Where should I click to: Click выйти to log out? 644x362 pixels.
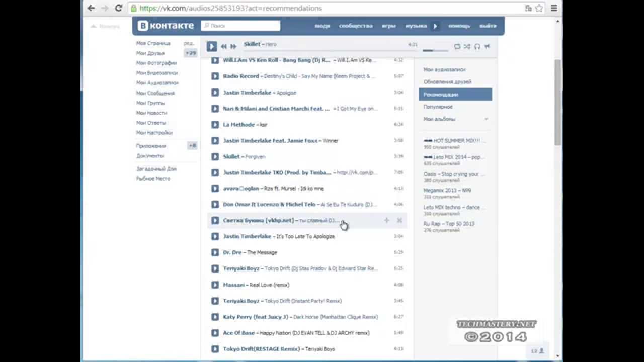tap(488, 26)
